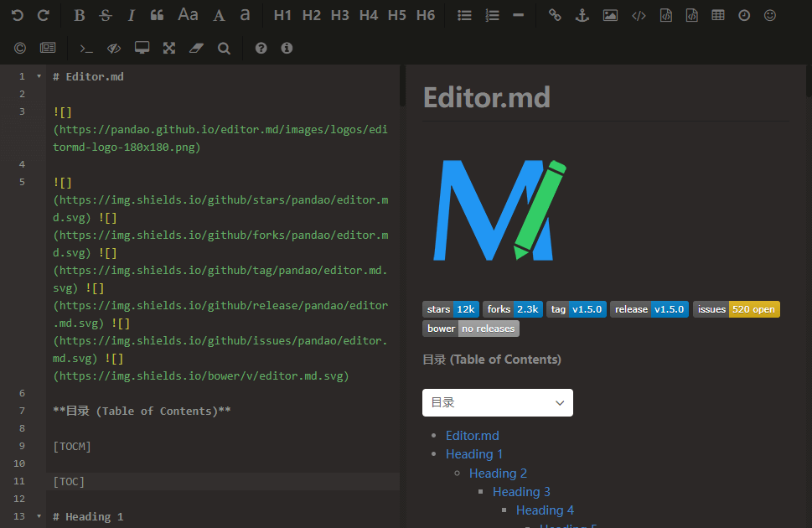This screenshot has height=528, width=812.
Task: Open the emoji picker icon
Action: 769,15
